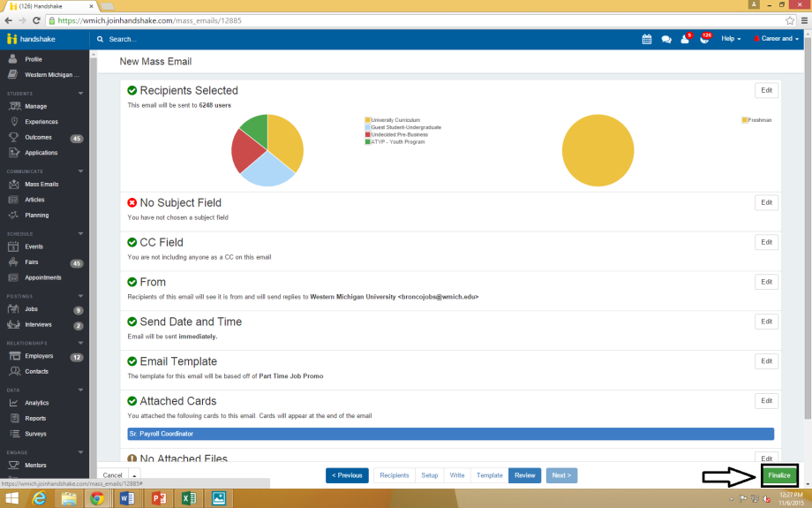Open the Help dropdown menu
The height and width of the screenshot is (508, 812).
point(731,39)
